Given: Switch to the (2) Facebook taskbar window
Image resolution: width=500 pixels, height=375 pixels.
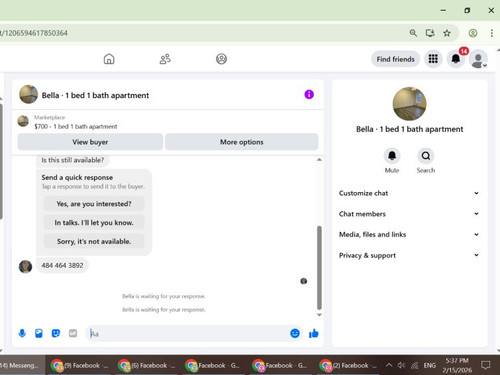Looking at the screenshot, I should click(348, 365).
